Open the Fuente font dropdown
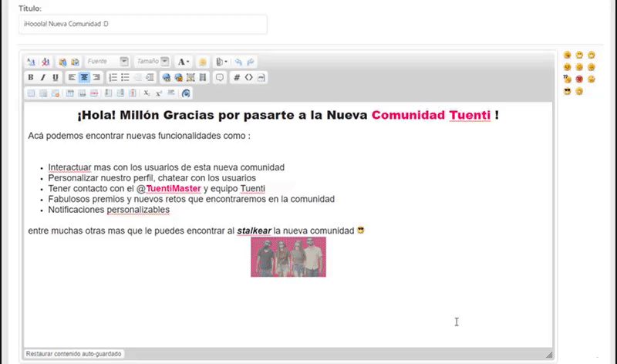This screenshot has width=617, height=364. pyautogui.click(x=107, y=62)
